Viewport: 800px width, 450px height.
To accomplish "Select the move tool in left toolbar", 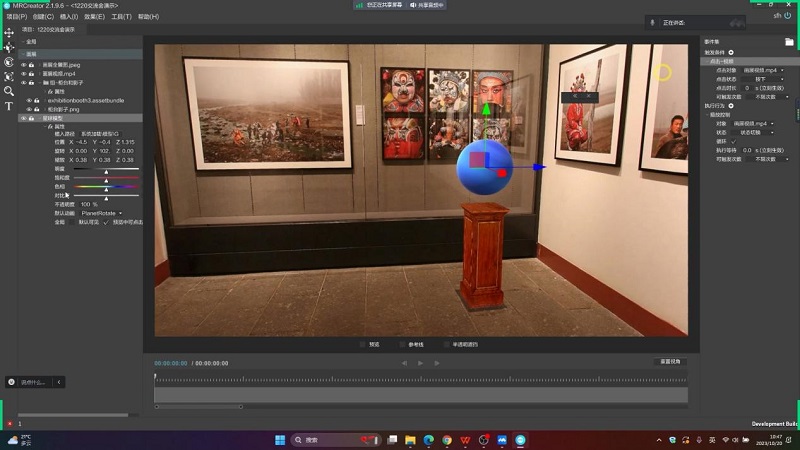I will point(9,32).
